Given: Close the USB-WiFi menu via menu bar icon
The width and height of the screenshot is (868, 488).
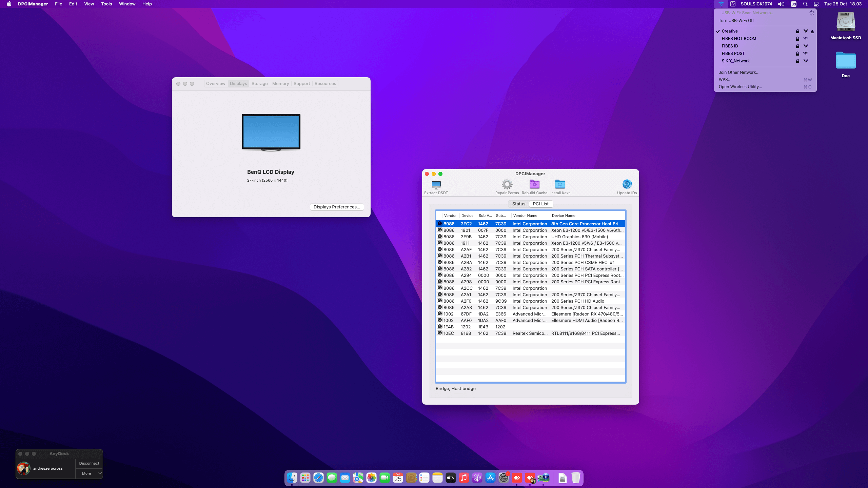Looking at the screenshot, I should 721,4.
